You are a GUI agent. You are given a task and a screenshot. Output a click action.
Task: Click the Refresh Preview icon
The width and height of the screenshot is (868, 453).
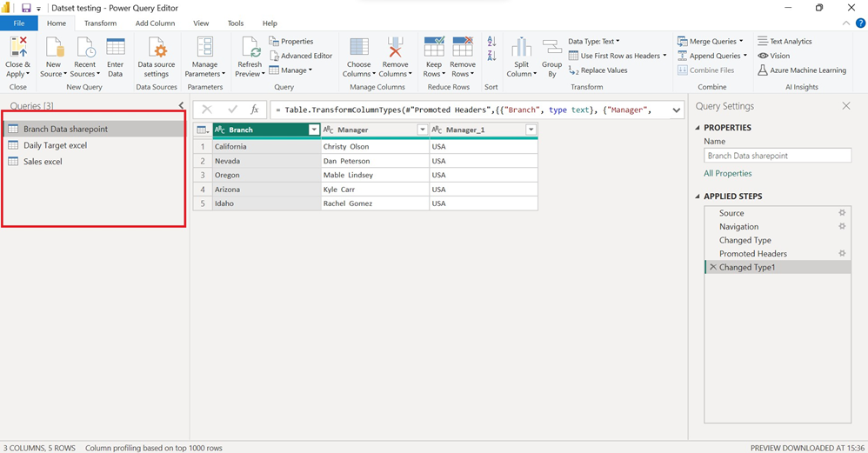[250, 48]
